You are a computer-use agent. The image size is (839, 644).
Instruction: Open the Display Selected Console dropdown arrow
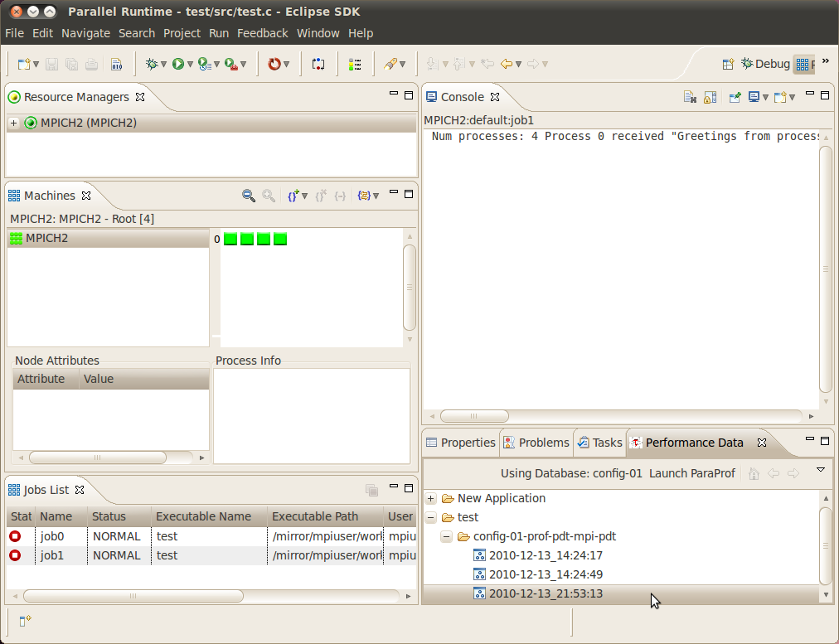765,97
